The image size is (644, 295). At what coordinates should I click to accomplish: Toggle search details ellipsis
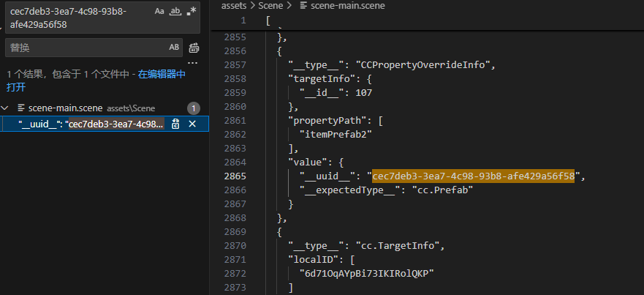[x=193, y=64]
